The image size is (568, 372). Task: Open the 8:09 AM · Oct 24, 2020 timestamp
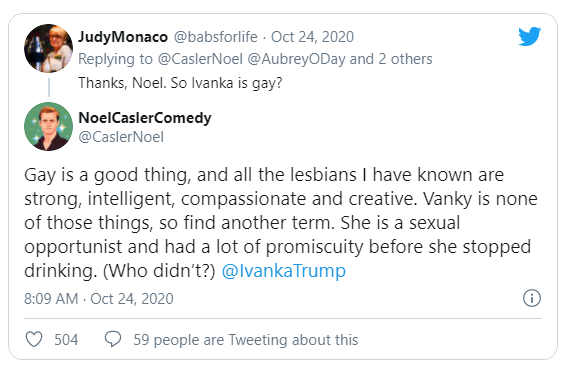coord(99,299)
